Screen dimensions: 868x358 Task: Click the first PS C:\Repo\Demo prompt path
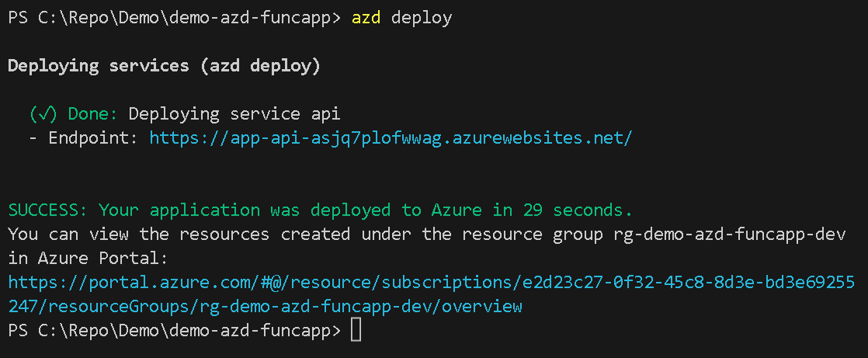click(x=175, y=19)
